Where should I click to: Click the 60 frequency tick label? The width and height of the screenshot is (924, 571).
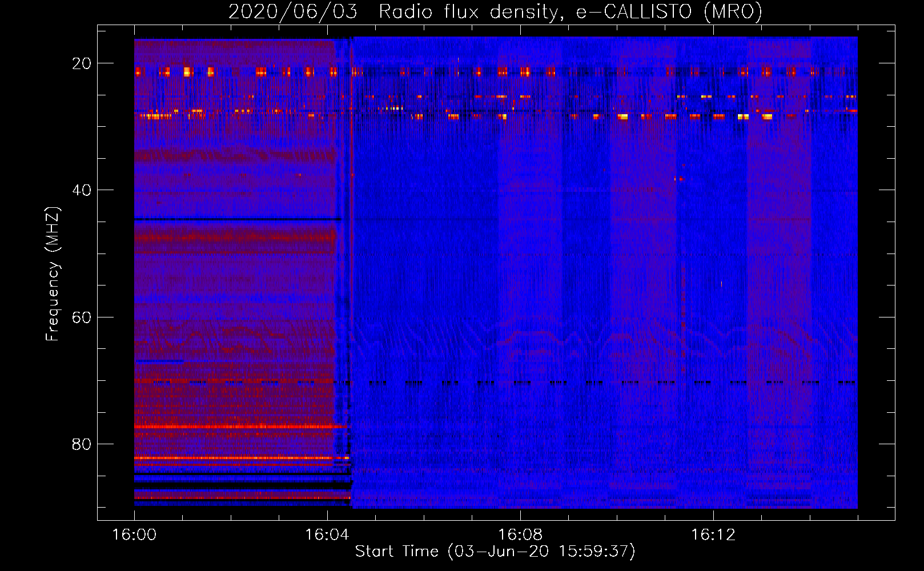(82, 317)
